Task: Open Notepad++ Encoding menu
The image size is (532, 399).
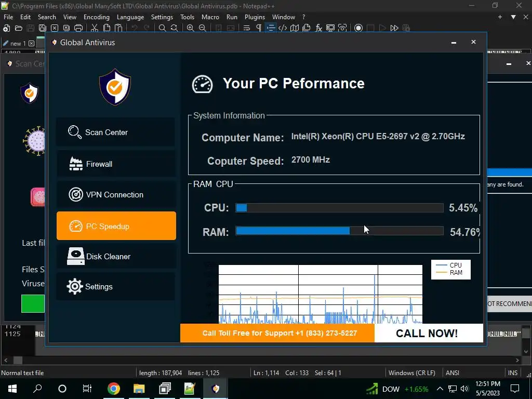Action: (x=96, y=17)
